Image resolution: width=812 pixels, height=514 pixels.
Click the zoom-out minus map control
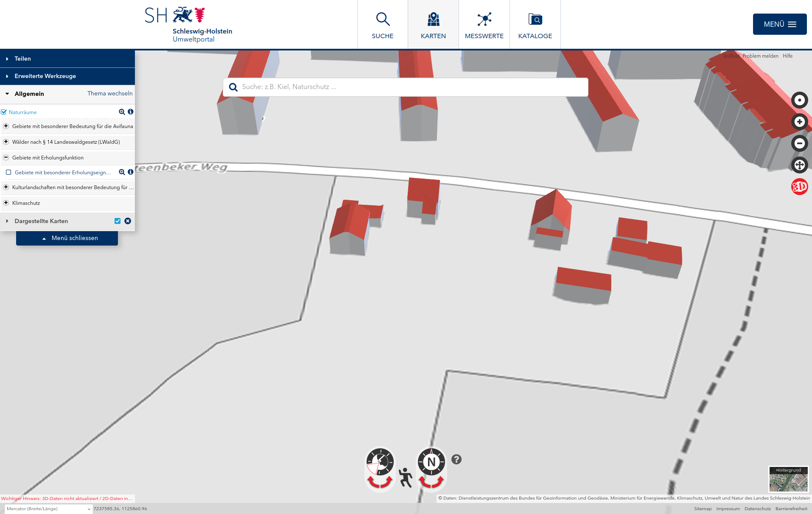coord(799,143)
